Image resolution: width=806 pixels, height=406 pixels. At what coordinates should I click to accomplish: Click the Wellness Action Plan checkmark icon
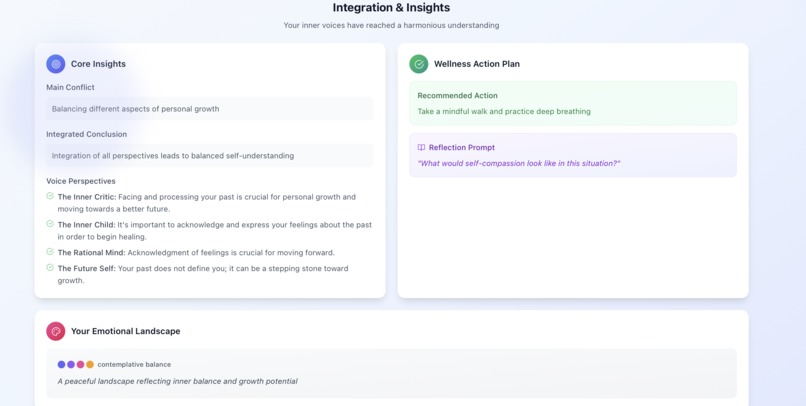point(419,64)
